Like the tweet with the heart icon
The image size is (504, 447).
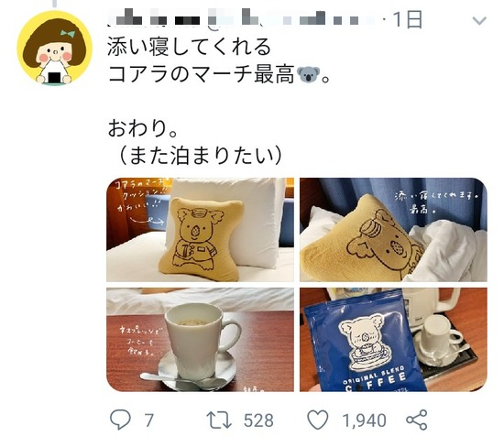point(318,420)
